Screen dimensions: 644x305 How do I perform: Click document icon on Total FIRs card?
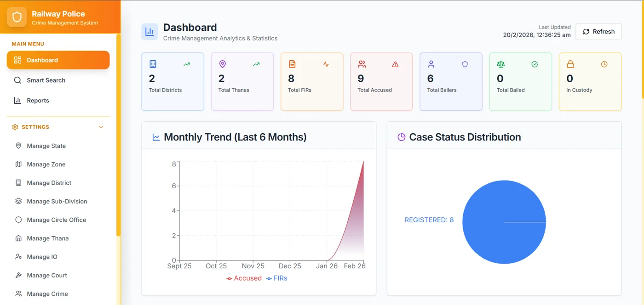pos(292,64)
